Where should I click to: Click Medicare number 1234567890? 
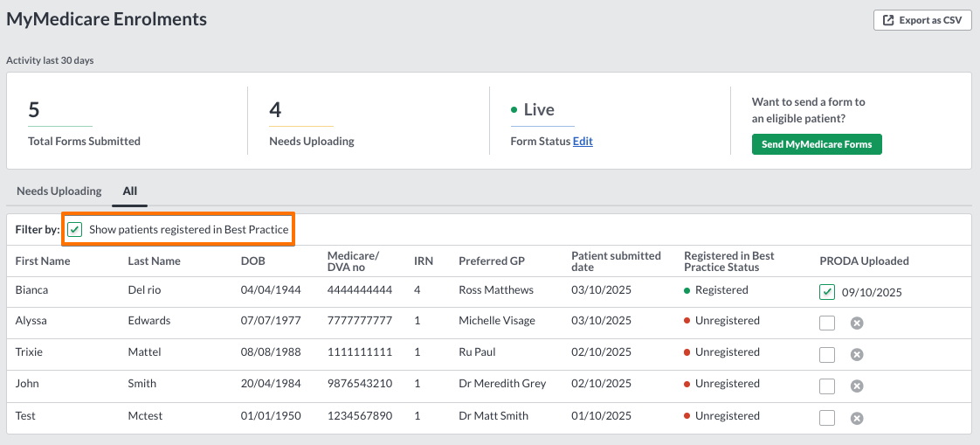click(x=359, y=415)
